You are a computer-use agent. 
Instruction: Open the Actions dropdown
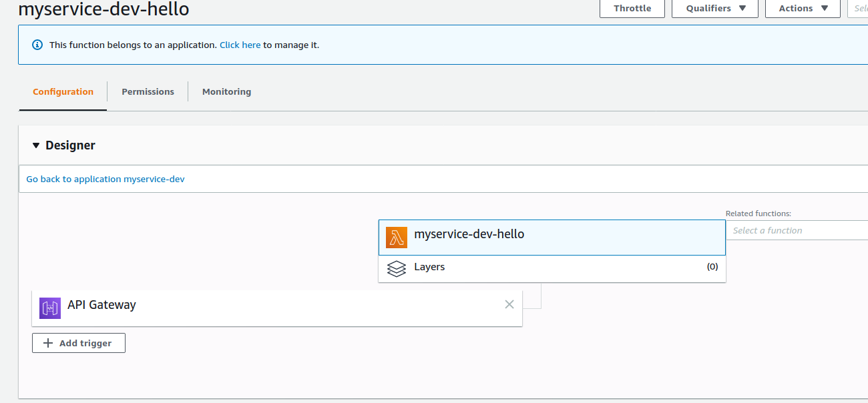click(803, 8)
